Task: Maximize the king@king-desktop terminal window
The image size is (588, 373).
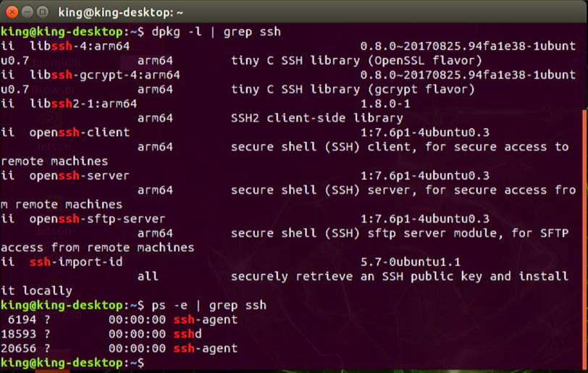Action: 43,12
